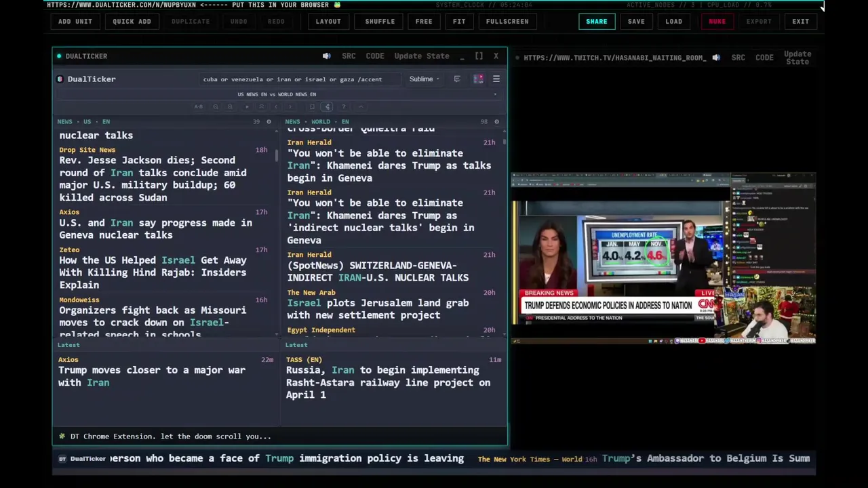Open SRC for the Twitch node
868x488 pixels.
[x=738, y=58]
